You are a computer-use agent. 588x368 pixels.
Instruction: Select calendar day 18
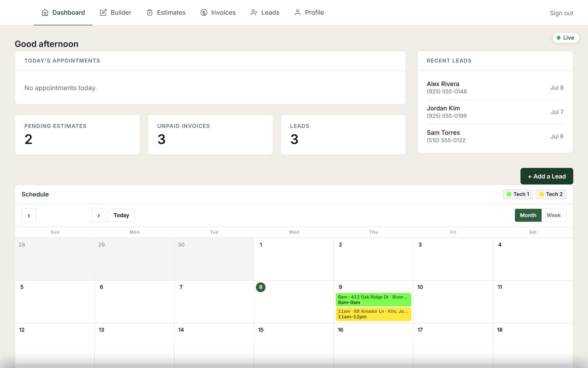[x=500, y=330]
